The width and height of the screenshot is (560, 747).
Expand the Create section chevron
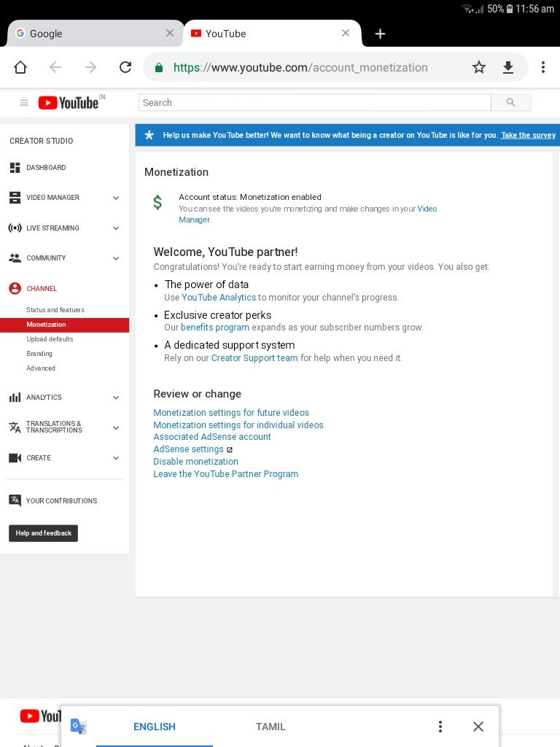[x=116, y=458]
